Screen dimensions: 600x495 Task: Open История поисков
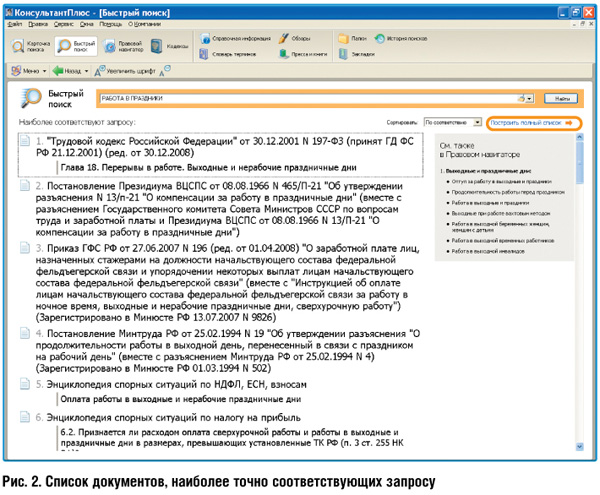coord(401,38)
